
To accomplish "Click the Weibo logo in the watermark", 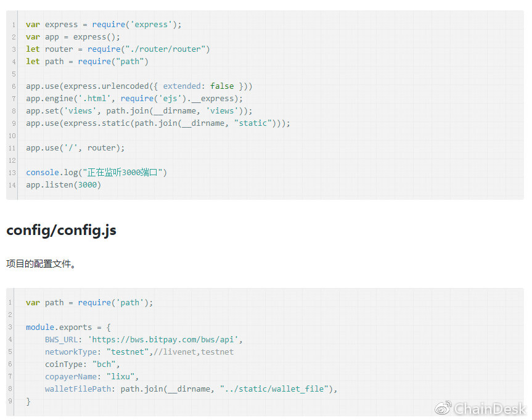I will [443, 408].
